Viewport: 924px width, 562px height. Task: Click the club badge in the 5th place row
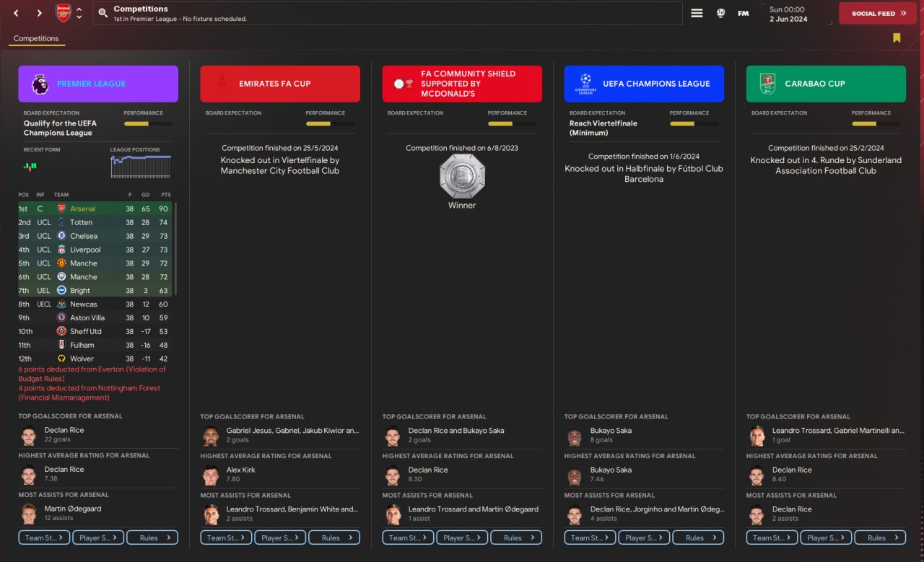click(x=61, y=263)
